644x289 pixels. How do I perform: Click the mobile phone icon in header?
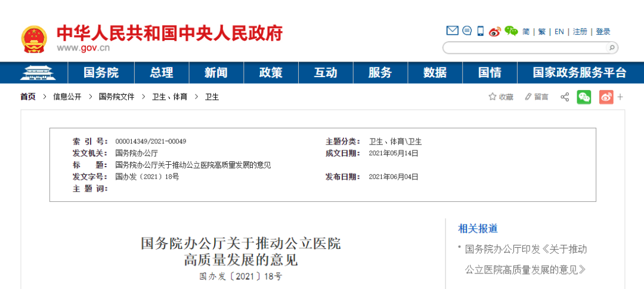click(481, 31)
